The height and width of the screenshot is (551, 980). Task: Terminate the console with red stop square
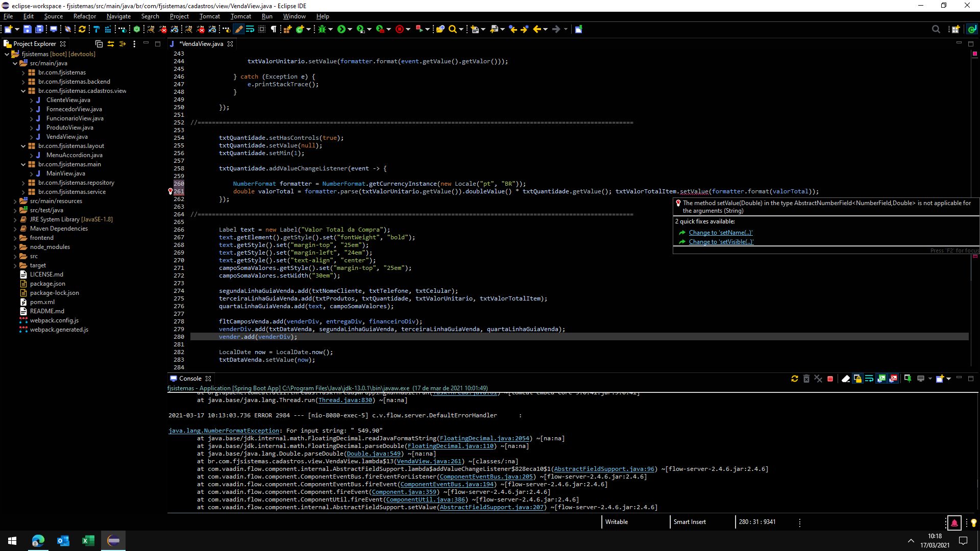coord(830,379)
